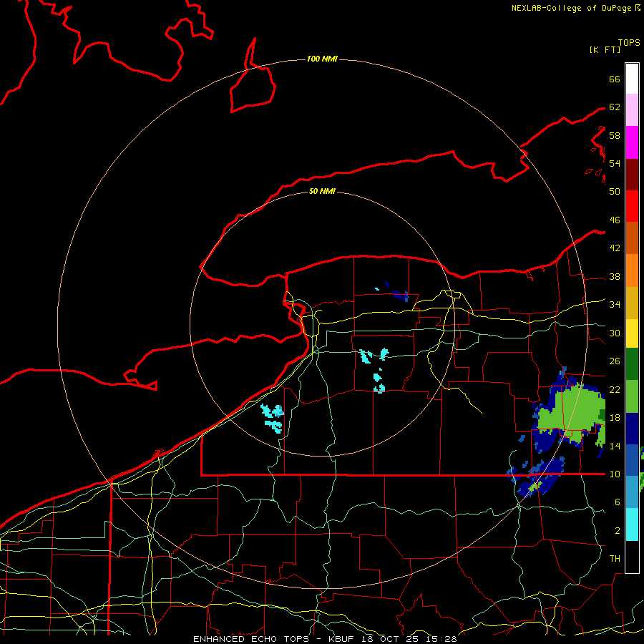Click the legend value label '10'
This screenshot has width=644, height=644.
click(615, 474)
